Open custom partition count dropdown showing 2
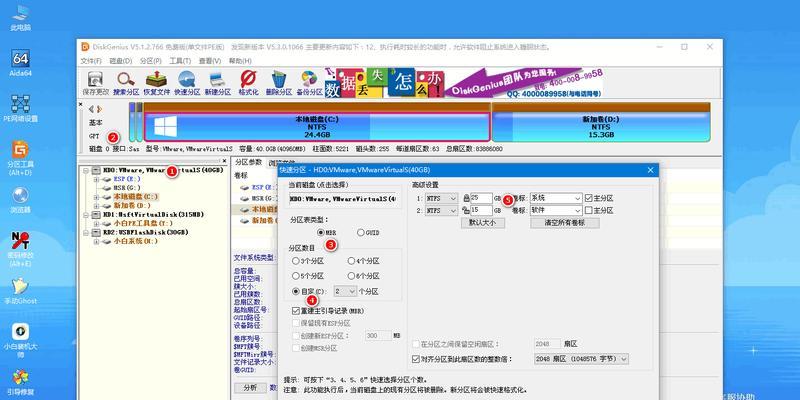The width and height of the screenshot is (800, 400). coord(345,291)
